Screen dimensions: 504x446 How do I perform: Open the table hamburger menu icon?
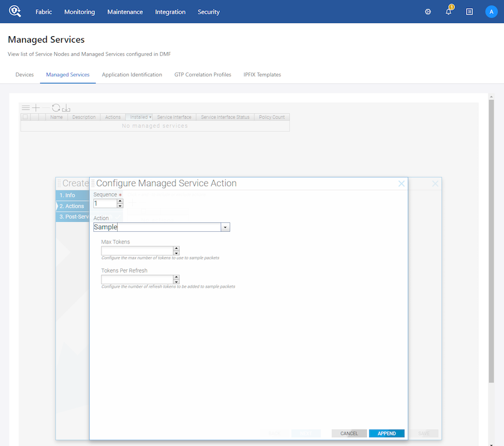click(x=26, y=108)
